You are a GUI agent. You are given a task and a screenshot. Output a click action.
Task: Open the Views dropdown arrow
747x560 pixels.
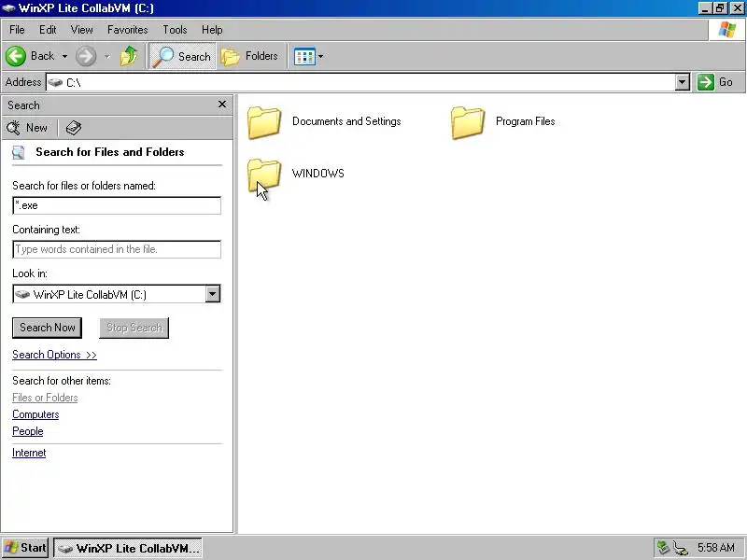pos(320,56)
